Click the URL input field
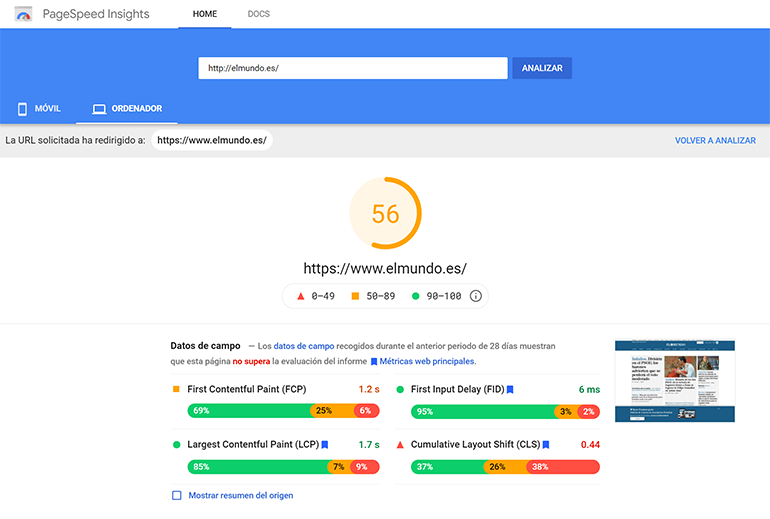This screenshot has height=519, width=770. (352, 68)
